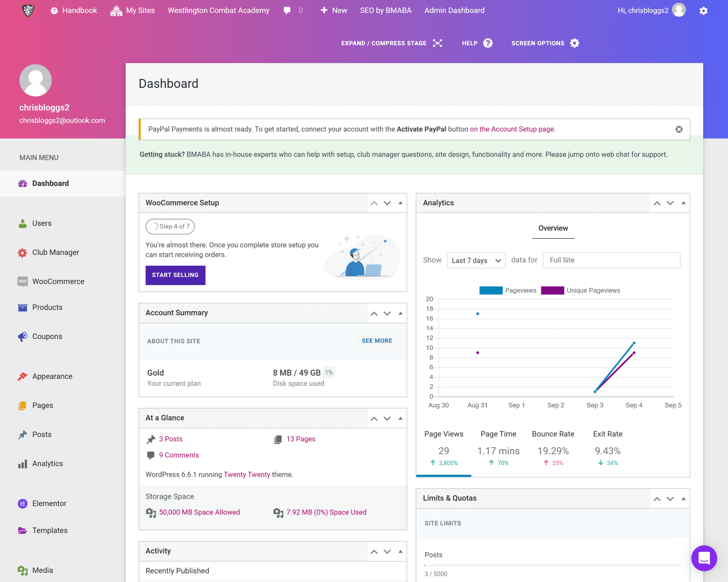Open 7.92 MB Space Used link
Screen dimensions: 728x582
tap(326, 512)
